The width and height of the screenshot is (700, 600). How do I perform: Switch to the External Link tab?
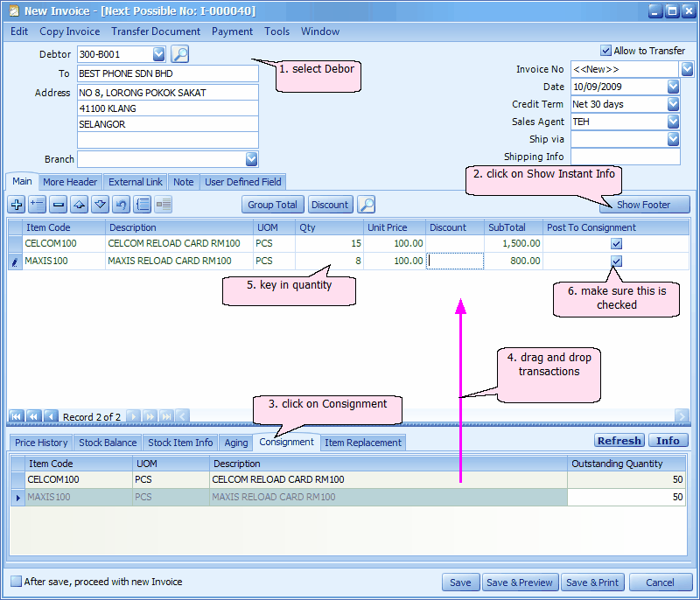[136, 182]
